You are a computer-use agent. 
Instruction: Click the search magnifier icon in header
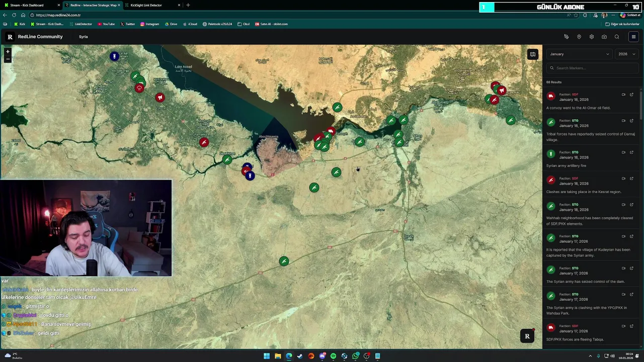point(616,37)
